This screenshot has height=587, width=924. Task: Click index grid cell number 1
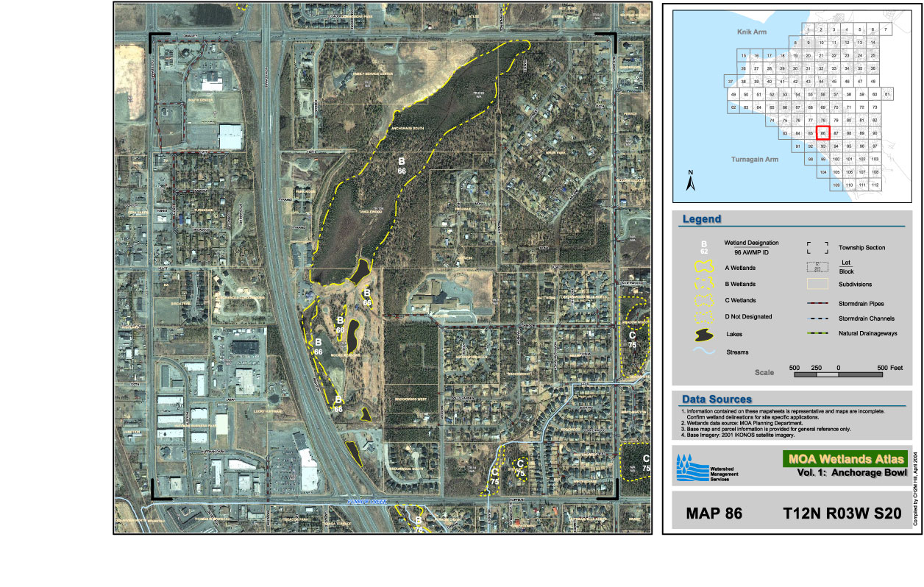click(x=810, y=30)
